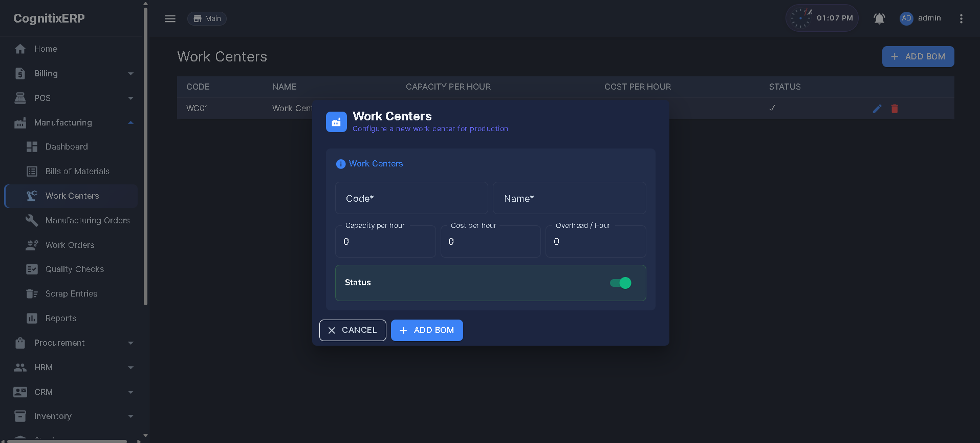Click the Procurement bag icon

20,343
